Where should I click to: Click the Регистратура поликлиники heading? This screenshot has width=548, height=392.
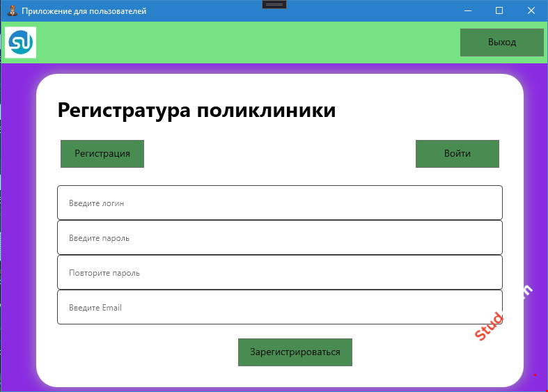tap(197, 111)
